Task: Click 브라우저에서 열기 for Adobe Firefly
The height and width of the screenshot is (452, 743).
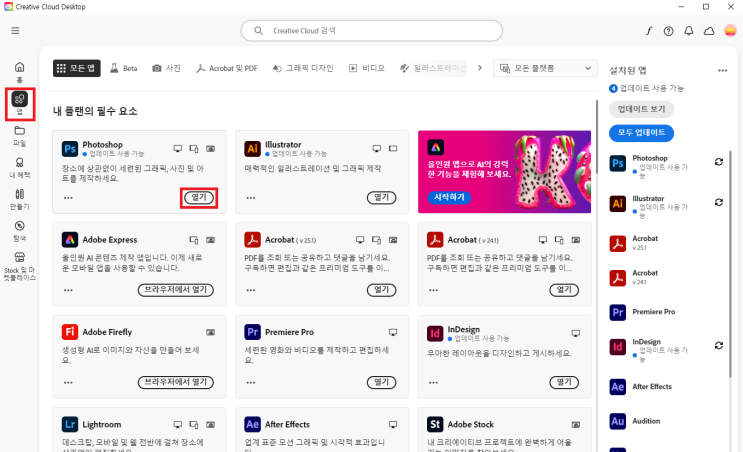Action: point(176,382)
